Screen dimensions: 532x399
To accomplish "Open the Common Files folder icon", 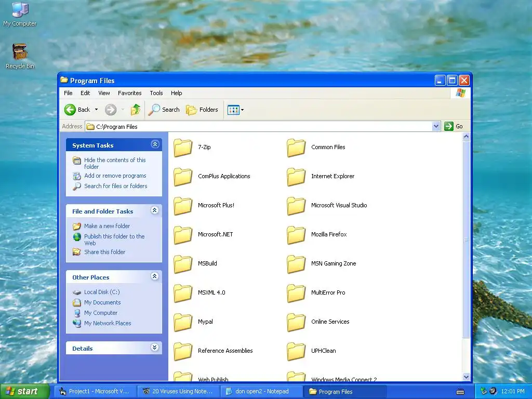I will (296, 148).
